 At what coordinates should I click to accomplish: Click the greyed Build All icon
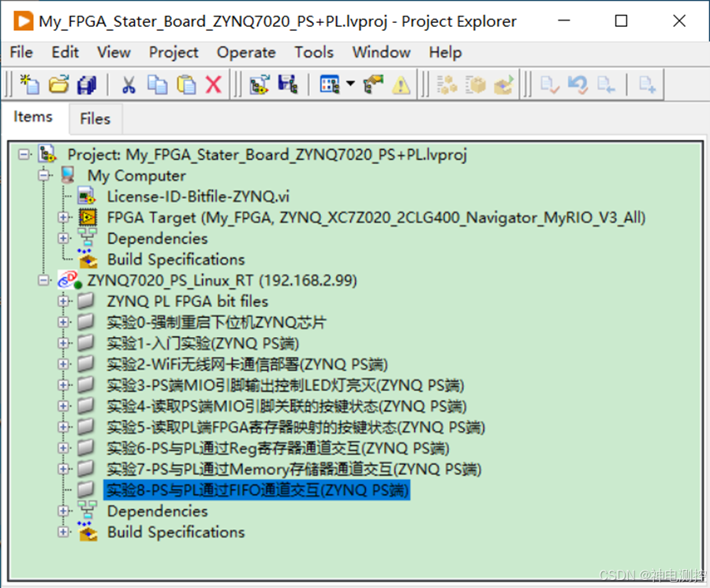(x=447, y=84)
